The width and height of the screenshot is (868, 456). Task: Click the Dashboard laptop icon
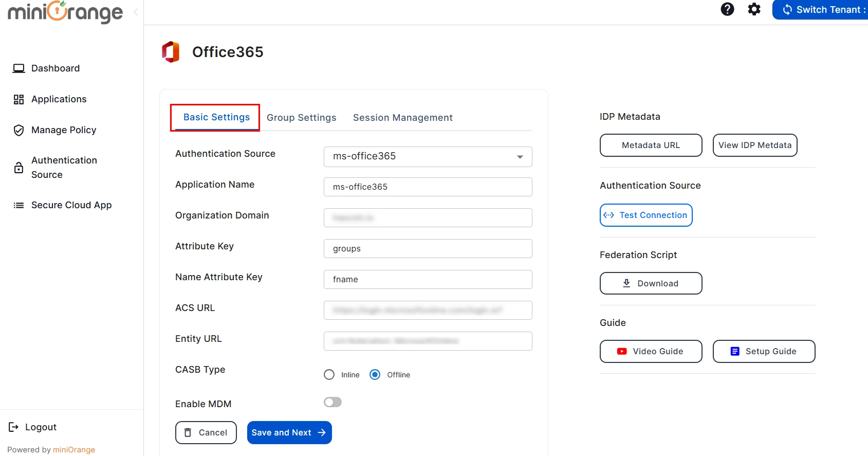(19, 68)
